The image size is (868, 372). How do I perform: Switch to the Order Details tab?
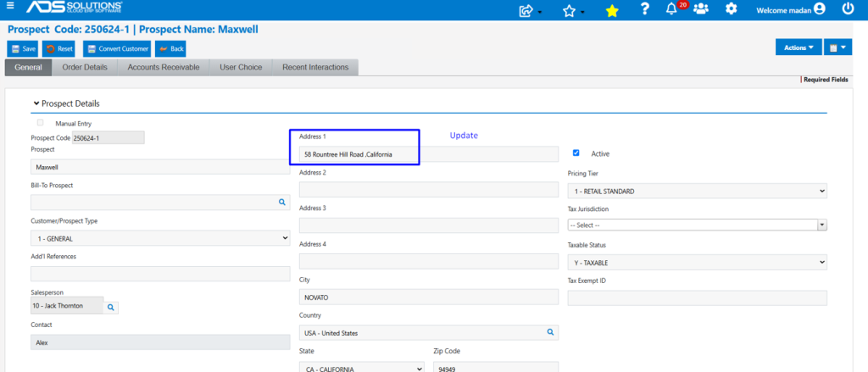coord(85,68)
